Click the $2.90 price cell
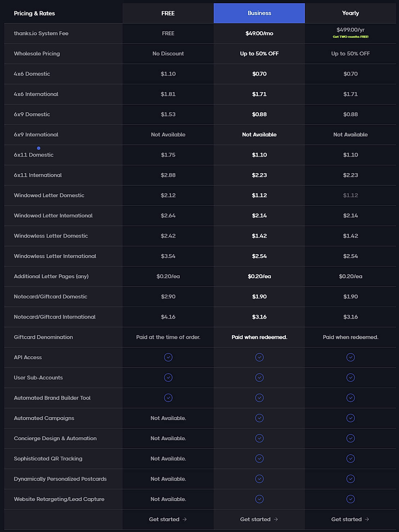The image size is (399, 532). 168,297
